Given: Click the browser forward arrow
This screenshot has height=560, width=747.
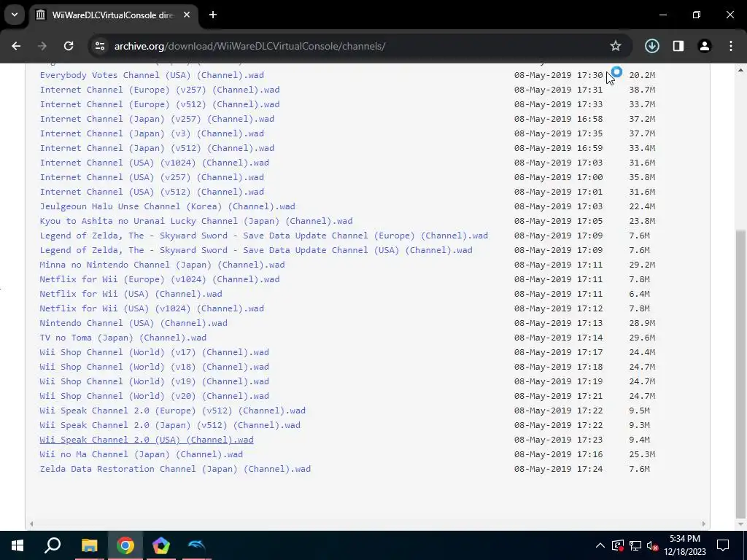Looking at the screenshot, I should pos(42,46).
